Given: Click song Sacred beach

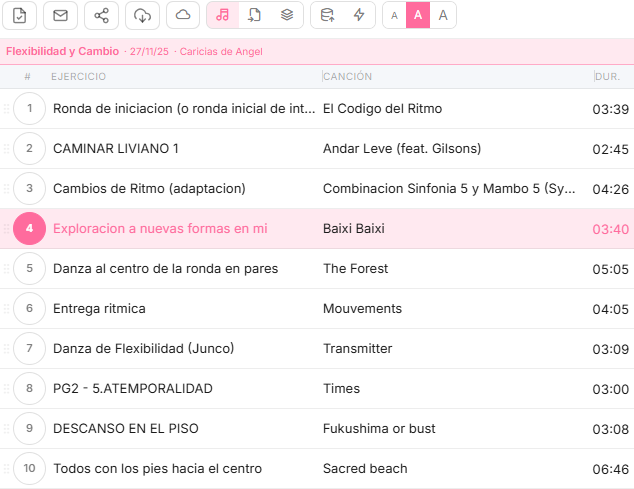Looking at the screenshot, I should click(x=365, y=469).
